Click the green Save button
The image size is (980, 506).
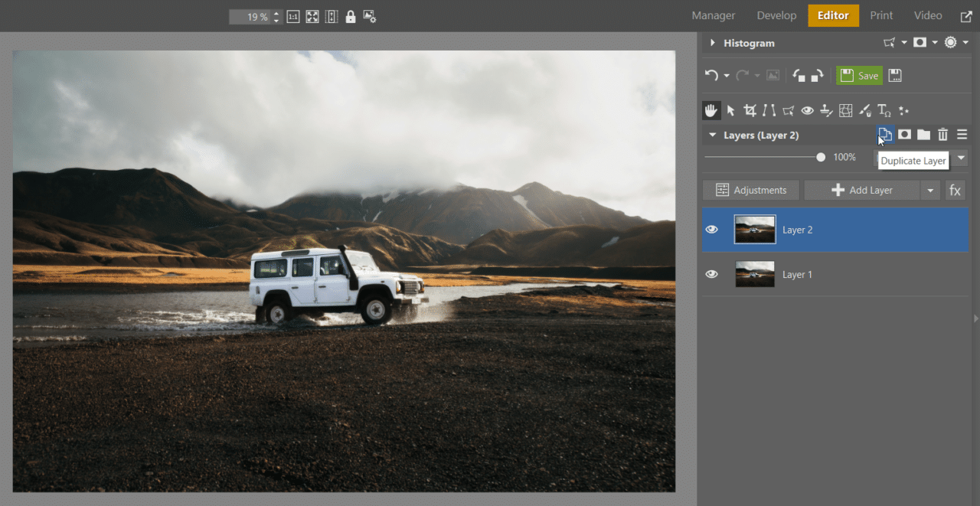click(x=859, y=75)
